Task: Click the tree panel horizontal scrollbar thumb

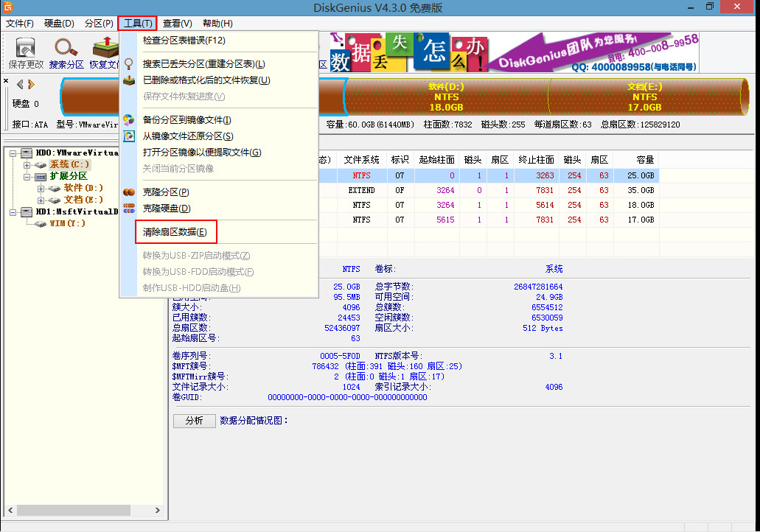Action: (x=73, y=510)
